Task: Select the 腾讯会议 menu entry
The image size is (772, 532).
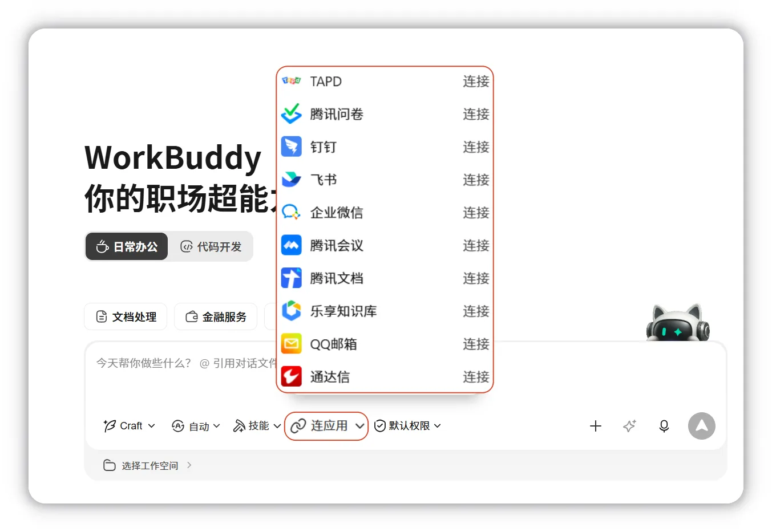Action: 385,245
